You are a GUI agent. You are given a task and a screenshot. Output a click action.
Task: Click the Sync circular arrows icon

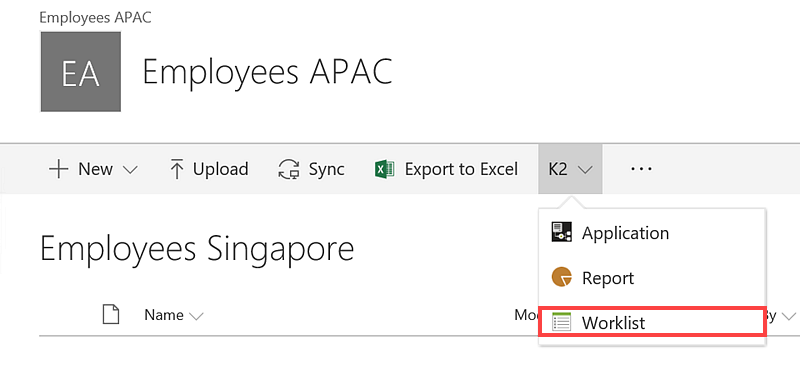[289, 170]
